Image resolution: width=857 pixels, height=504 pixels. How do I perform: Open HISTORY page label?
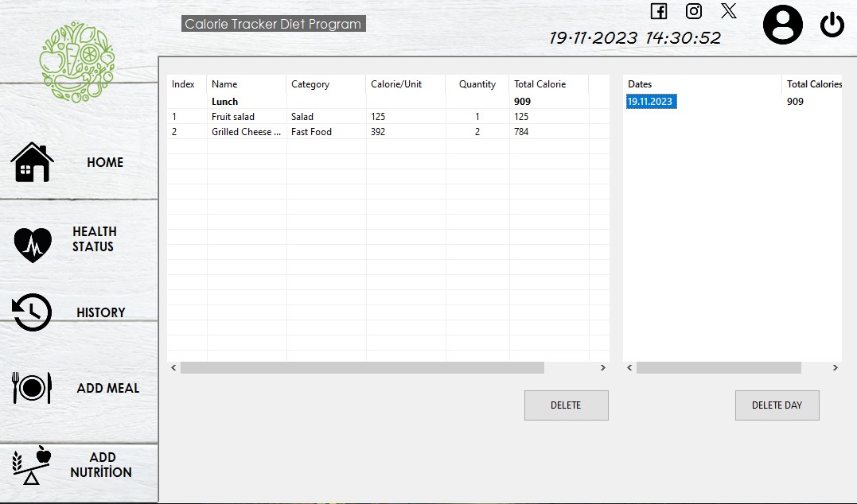pyautogui.click(x=100, y=312)
